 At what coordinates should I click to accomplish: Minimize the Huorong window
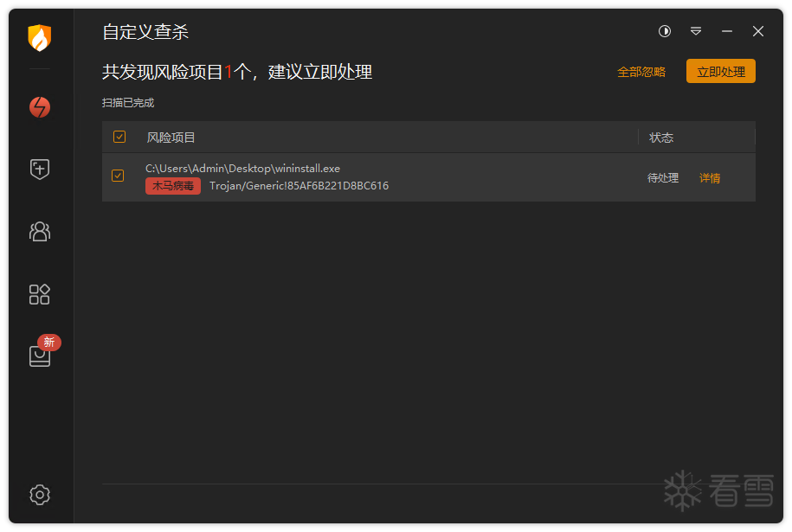[x=727, y=31]
